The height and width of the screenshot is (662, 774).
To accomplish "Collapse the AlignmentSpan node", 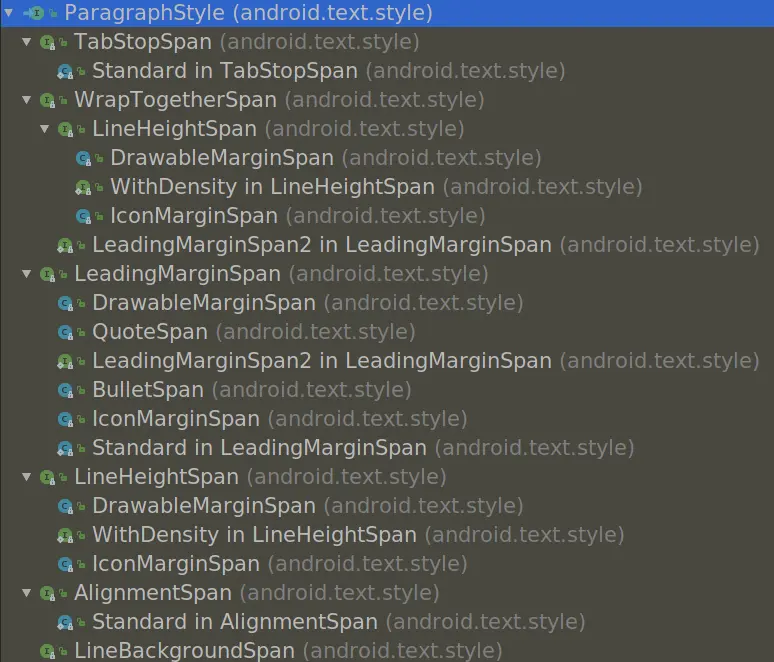I will [x=27, y=593].
